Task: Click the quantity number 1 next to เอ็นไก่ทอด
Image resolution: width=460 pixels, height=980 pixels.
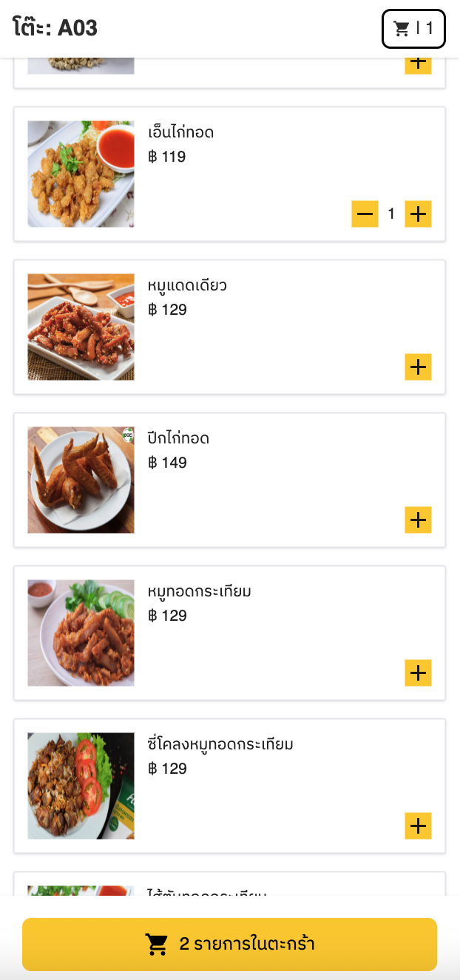Action: pyautogui.click(x=391, y=214)
